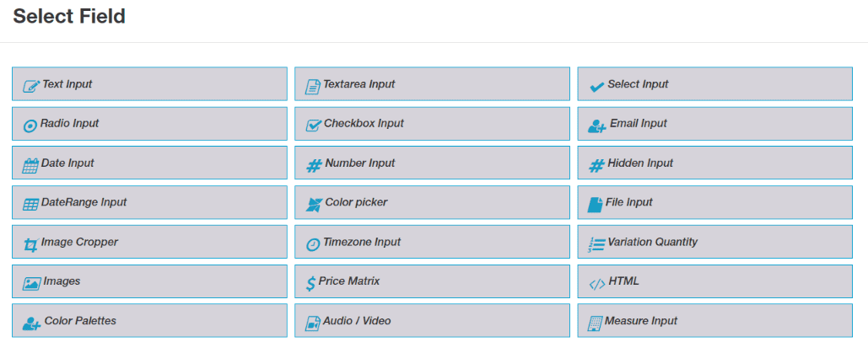This screenshot has width=868, height=353.
Task: Add a DateRange Input field
Action: pyautogui.click(x=148, y=203)
